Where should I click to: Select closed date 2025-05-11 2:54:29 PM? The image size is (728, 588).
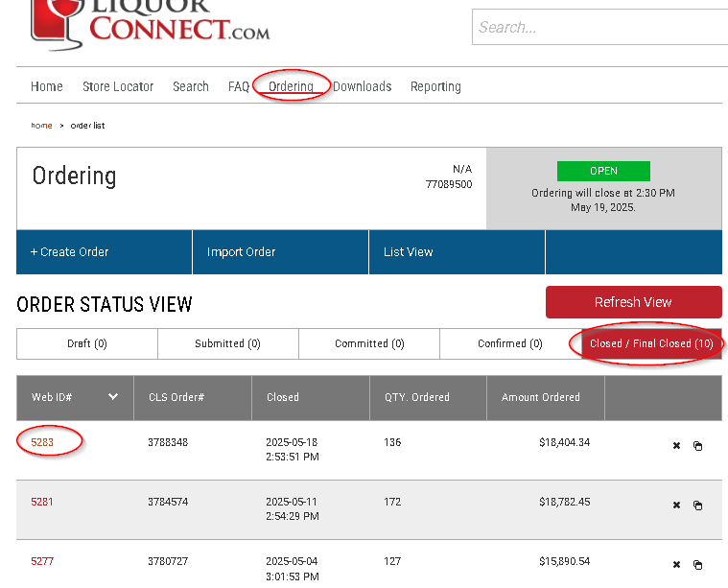pyautogui.click(x=293, y=509)
